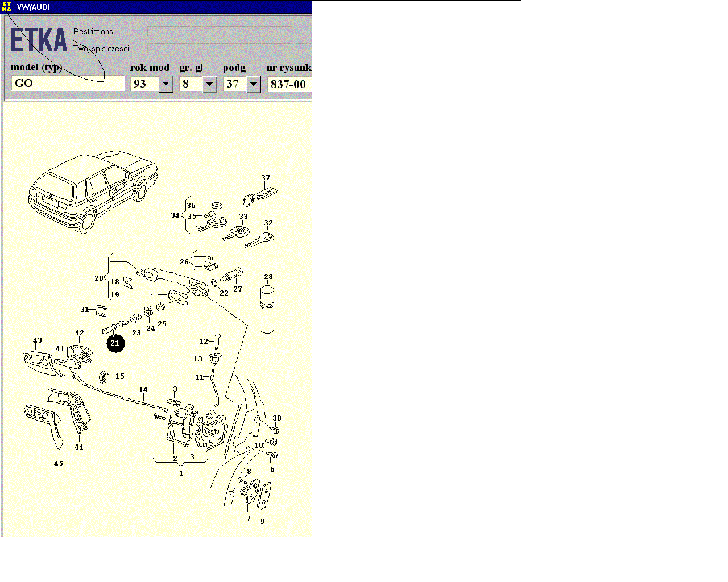Viewport: 728px width, 582px height.
Task: Select part number 10 in diagram
Action: pos(259,446)
